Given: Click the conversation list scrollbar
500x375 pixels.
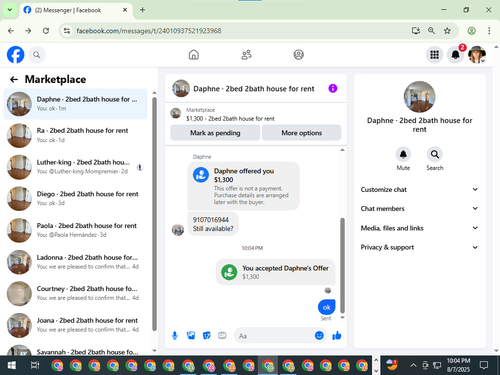Looking at the screenshot, I should tap(154, 213).
